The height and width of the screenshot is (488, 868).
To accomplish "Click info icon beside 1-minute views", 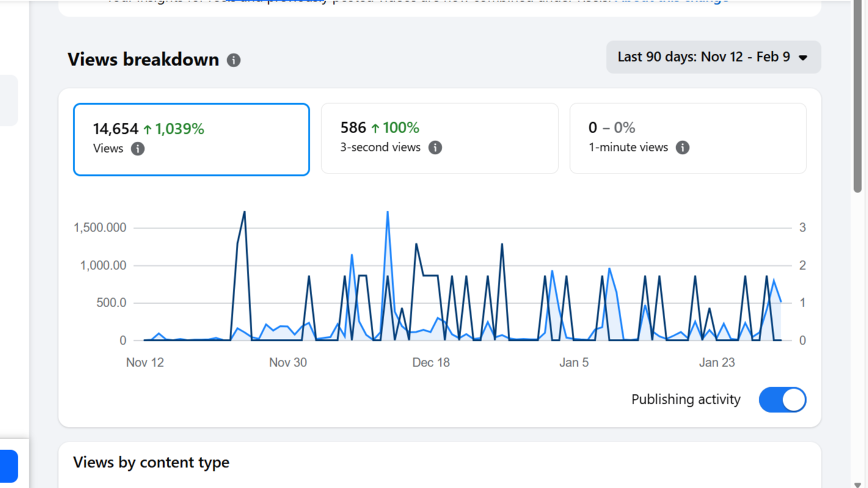I will [x=682, y=147].
